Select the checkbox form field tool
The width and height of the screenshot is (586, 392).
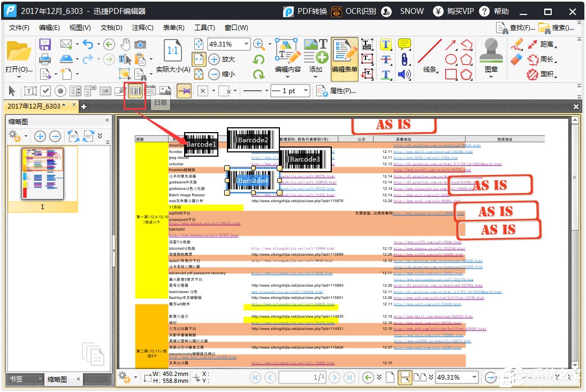tap(46, 91)
